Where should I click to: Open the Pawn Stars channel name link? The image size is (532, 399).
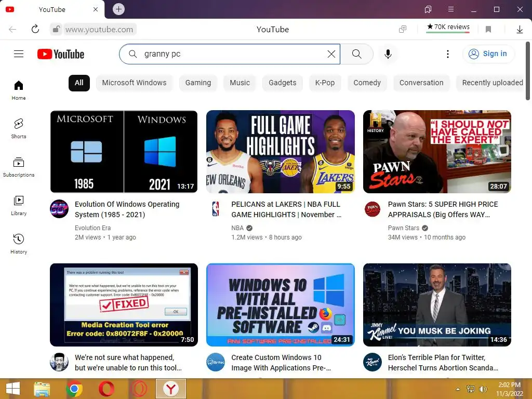(x=403, y=228)
